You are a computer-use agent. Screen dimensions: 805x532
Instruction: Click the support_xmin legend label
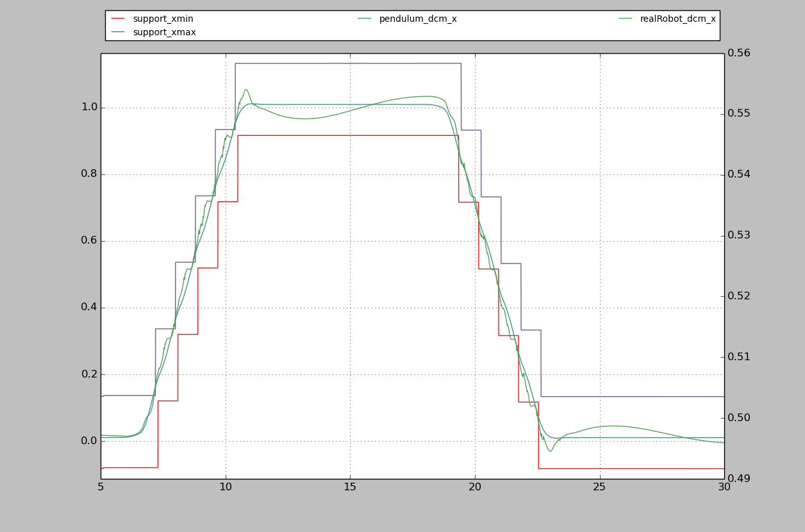click(x=163, y=19)
